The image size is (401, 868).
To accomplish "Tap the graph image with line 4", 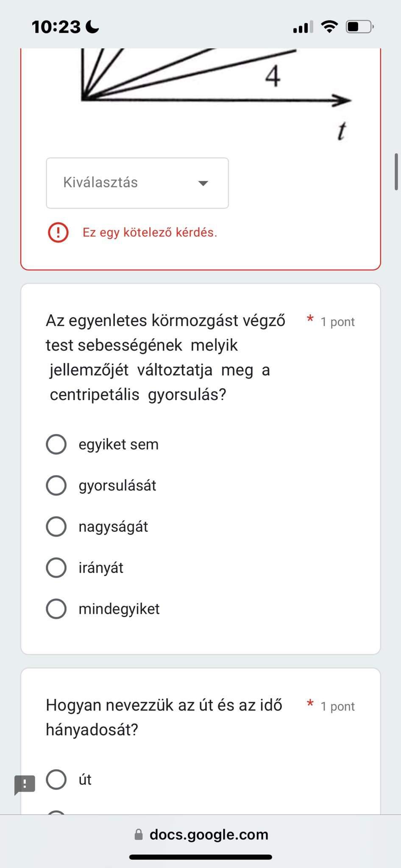I will (x=216, y=94).
